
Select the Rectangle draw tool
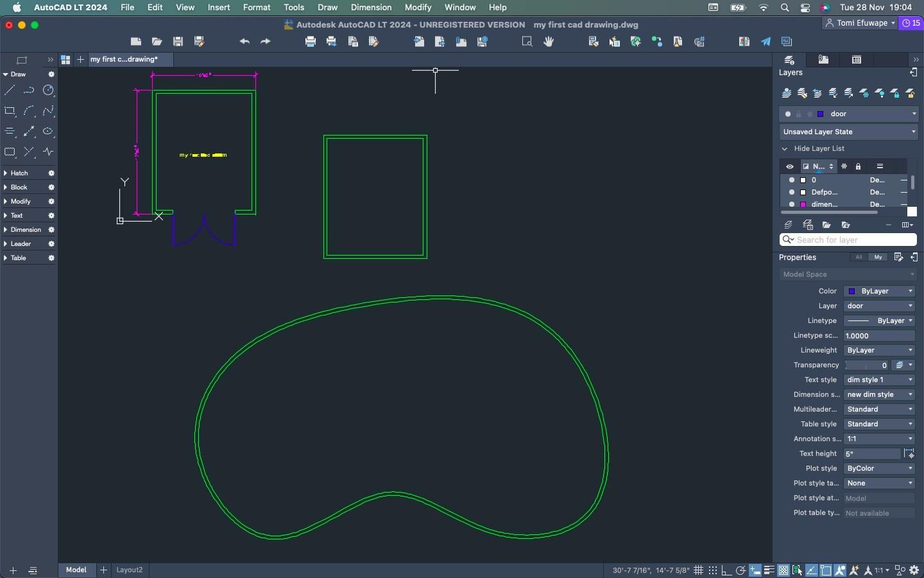[10, 111]
